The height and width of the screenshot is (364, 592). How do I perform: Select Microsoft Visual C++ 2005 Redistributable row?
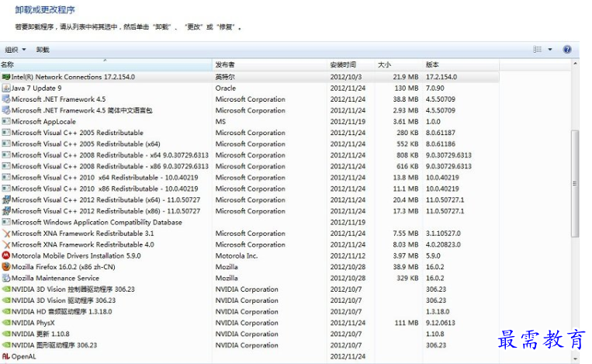tap(249, 133)
